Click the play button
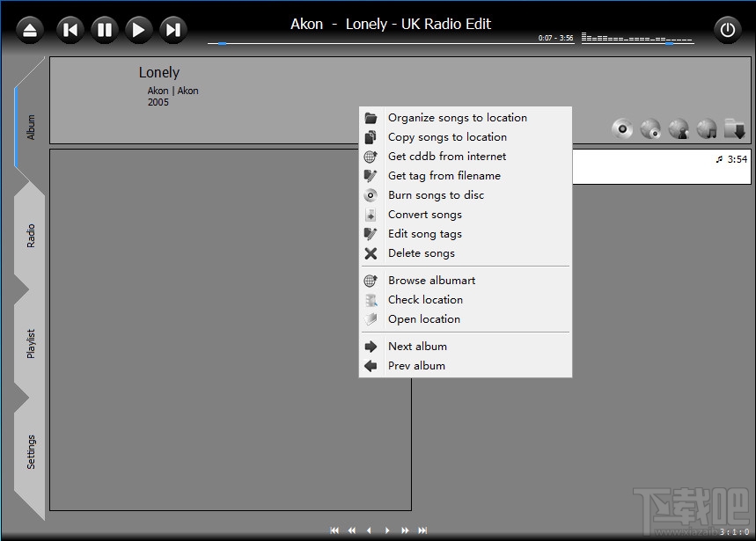Viewport: 756px width, 541px height. 138,30
